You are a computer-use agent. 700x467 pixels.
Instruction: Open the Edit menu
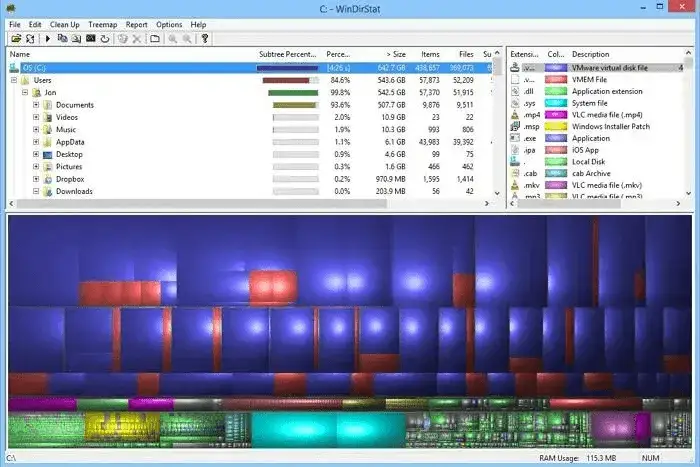[35, 25]
